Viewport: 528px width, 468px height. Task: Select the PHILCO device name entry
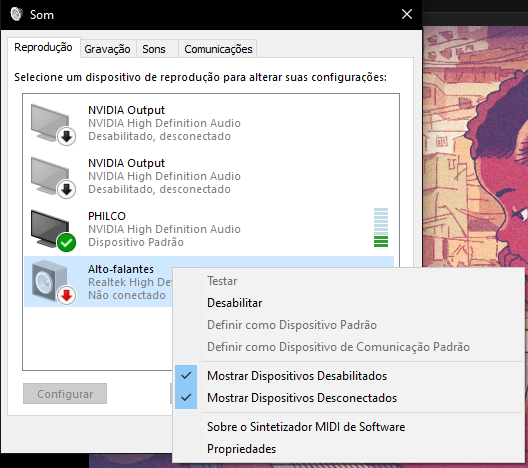(107, 216)
